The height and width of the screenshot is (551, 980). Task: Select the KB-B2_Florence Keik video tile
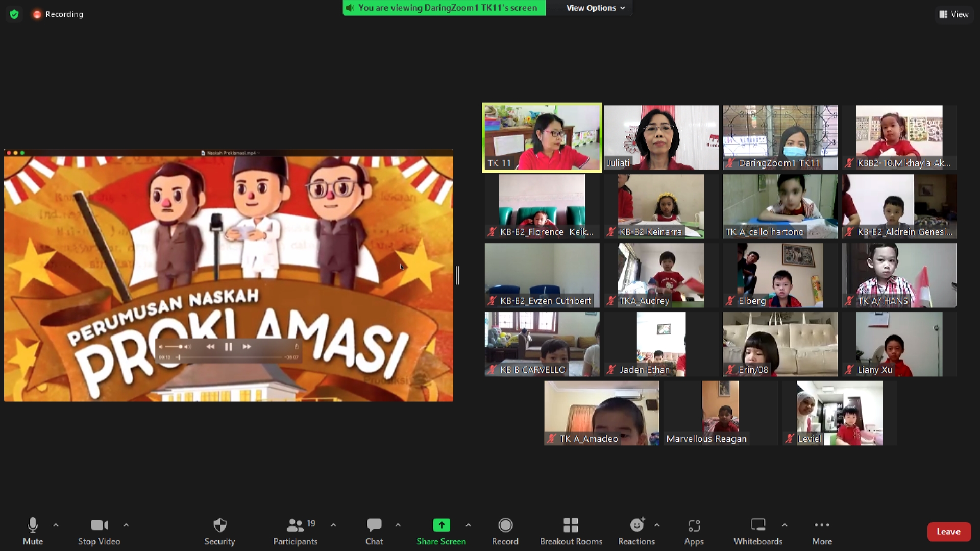[x=542, y=206]
